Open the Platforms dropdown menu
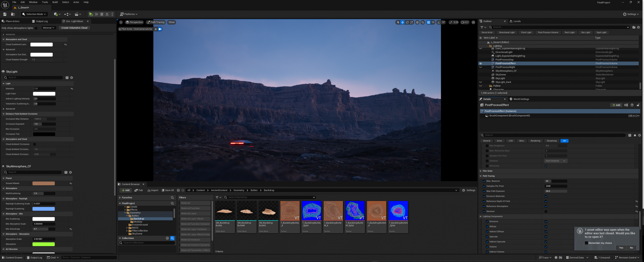This screenshot has height=262, width=644. 129,14
